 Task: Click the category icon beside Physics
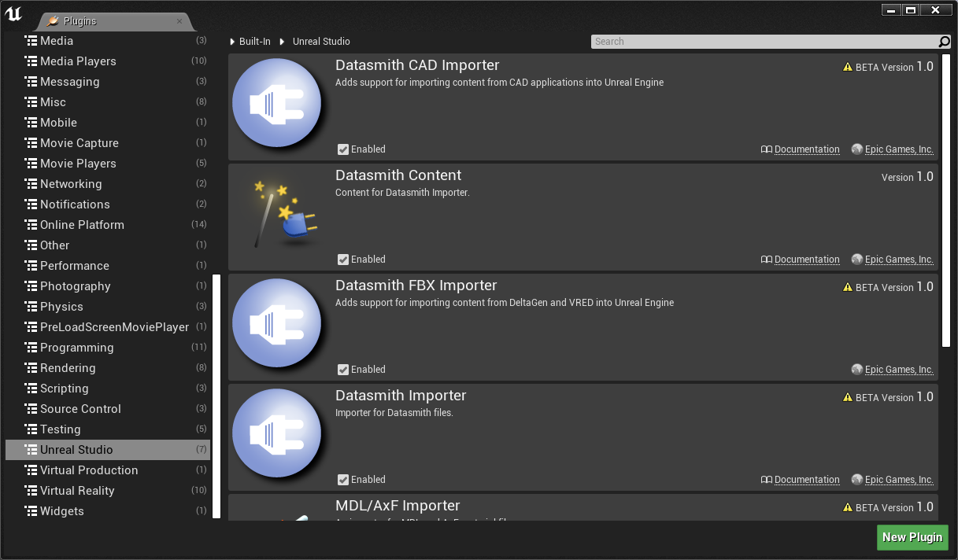[x=31, y=307]
